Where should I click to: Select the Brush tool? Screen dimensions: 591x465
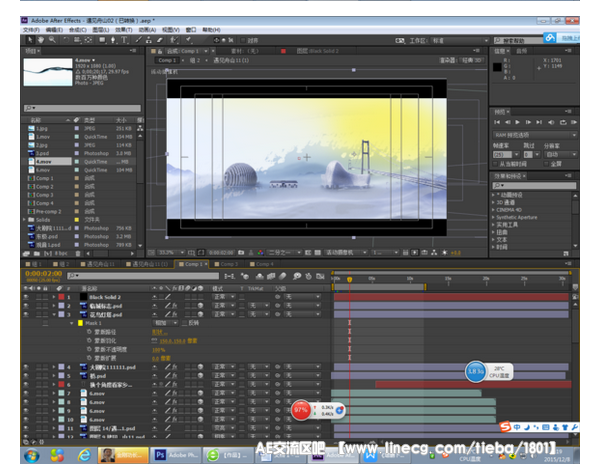tap(139, 40)
